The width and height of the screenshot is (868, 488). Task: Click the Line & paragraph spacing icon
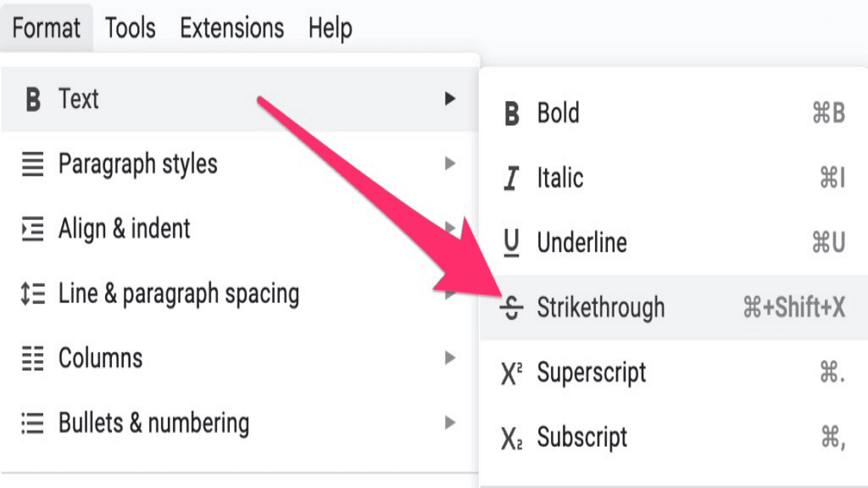pyautogui.click(x=33, y=294)
